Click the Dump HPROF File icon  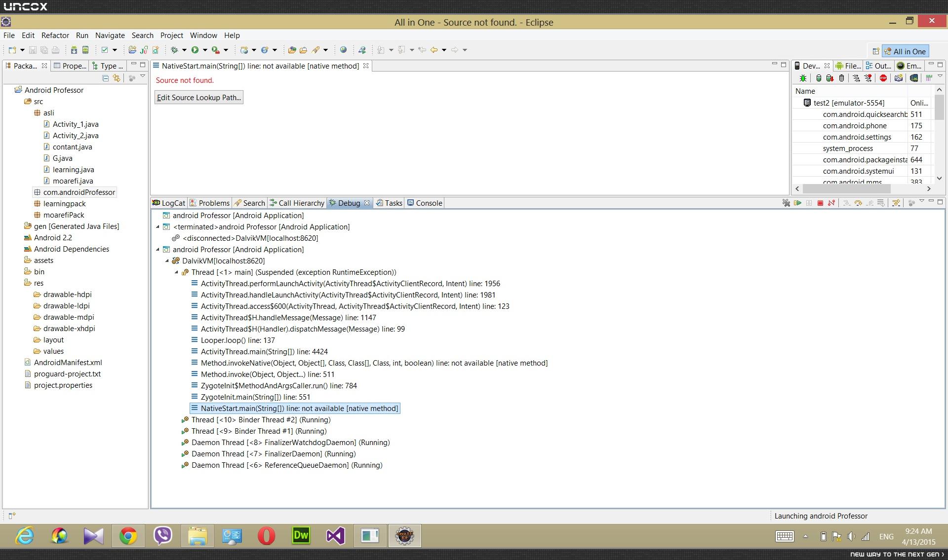(830, 78)
